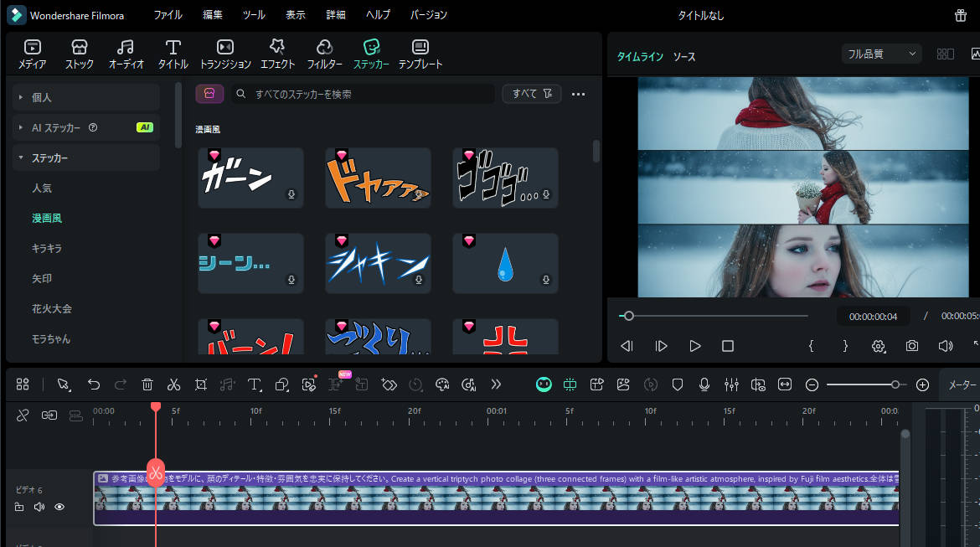Start a voiceover recording with the microphone icon
Image resolution: width=980 pixels, height=547 pixels.
[x=704, y=384]
